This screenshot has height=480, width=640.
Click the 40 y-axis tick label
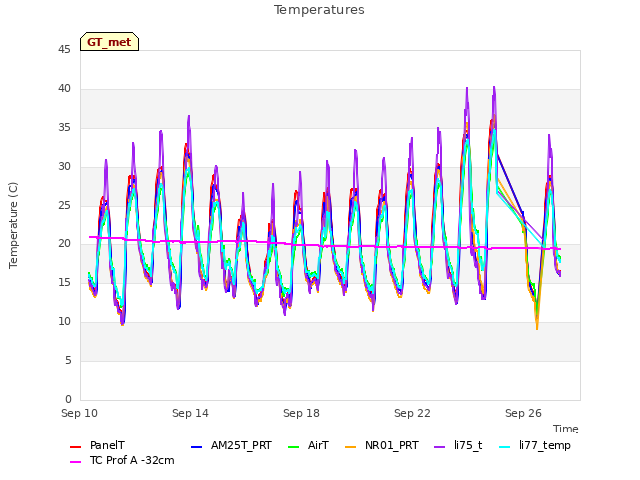[64, 89]
